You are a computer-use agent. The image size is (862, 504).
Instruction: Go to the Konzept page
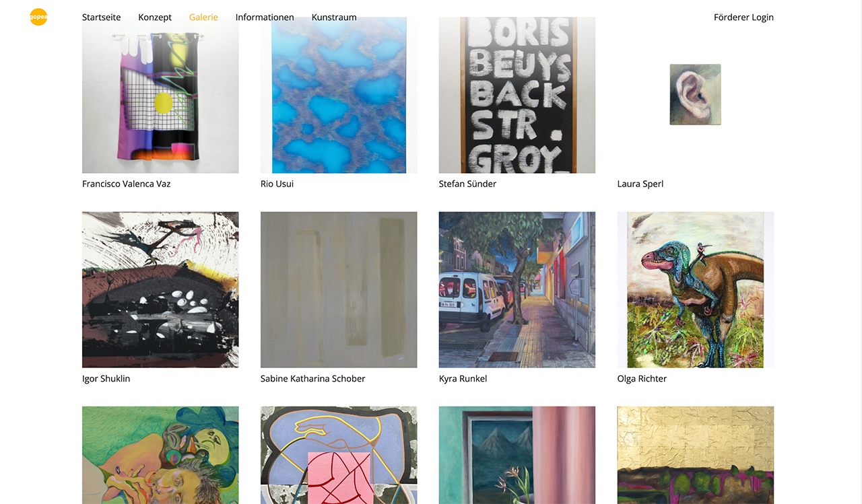point(155,17)
